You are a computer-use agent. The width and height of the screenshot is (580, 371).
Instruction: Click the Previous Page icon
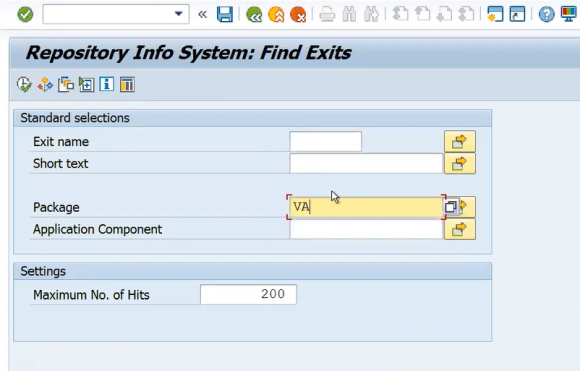[x=422, y=14]
